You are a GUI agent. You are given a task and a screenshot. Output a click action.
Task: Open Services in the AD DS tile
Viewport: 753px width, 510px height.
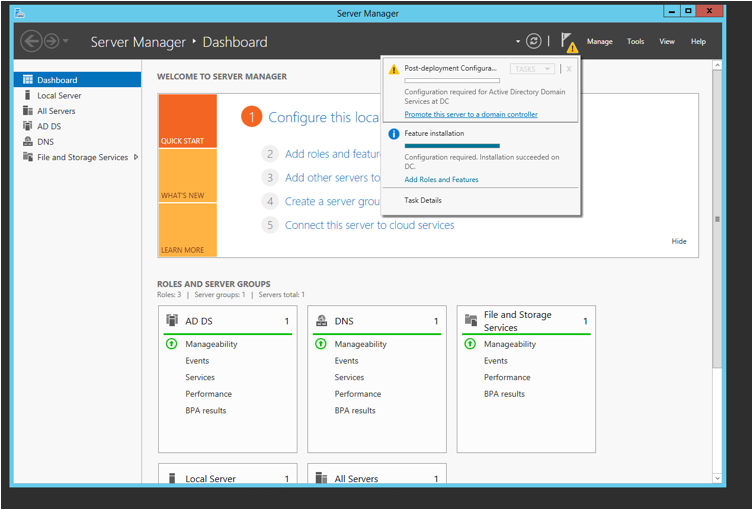pos(200,377)
